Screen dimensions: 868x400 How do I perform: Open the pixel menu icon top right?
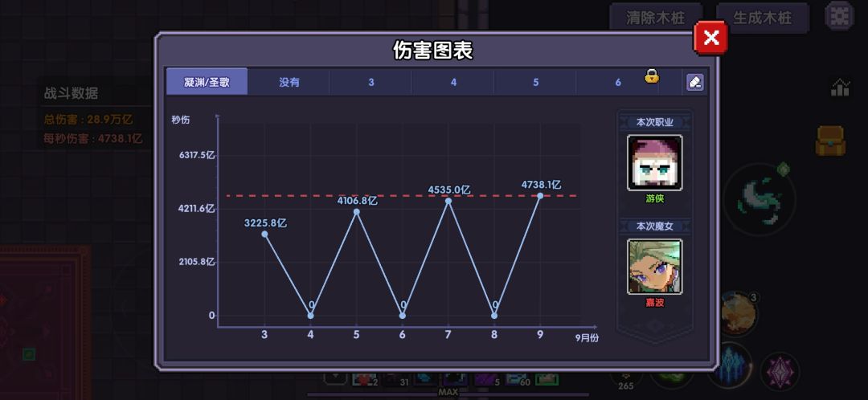point(840,17)
